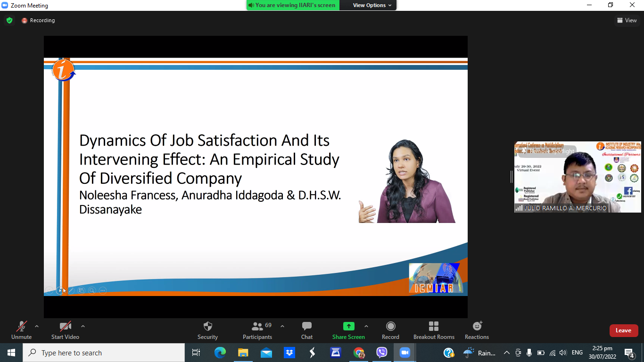
Task: Expand audio options arrow beside Unmute
Action: (37, 326)
